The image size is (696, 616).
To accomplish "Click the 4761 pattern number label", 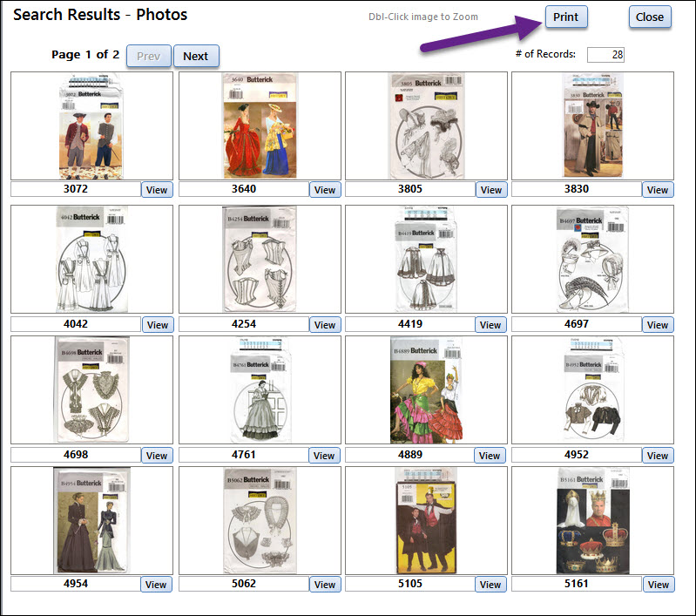I will coord(244,454).
